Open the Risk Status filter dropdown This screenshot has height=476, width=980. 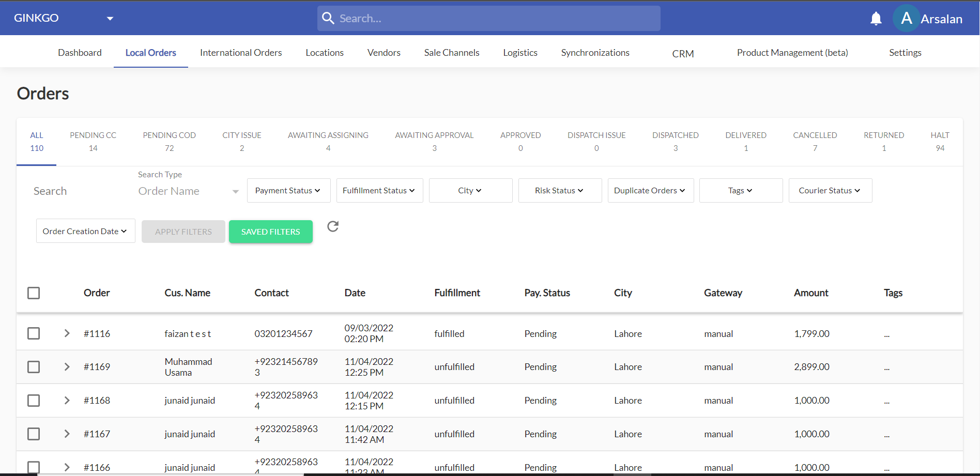[x=559, y=190]
